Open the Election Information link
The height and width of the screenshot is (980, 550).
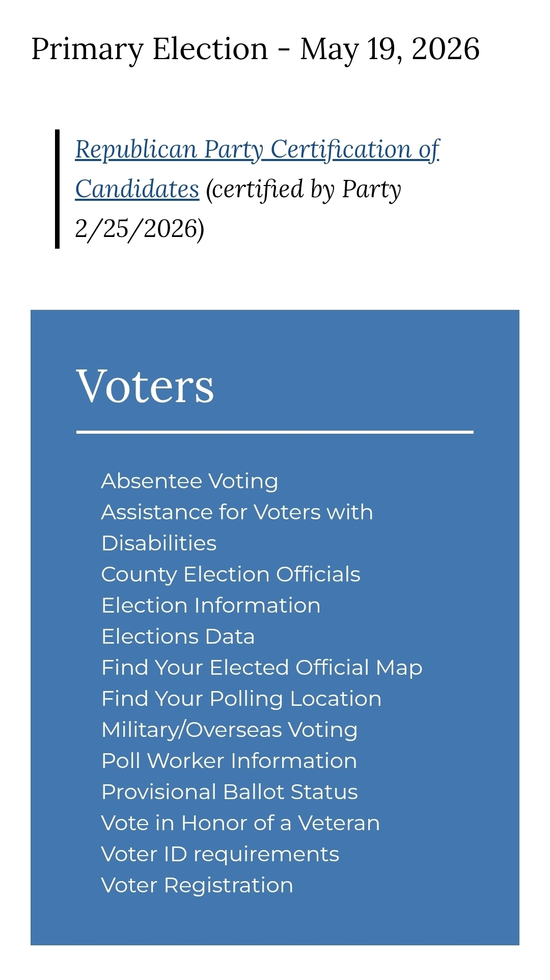[x=211, y=605]
